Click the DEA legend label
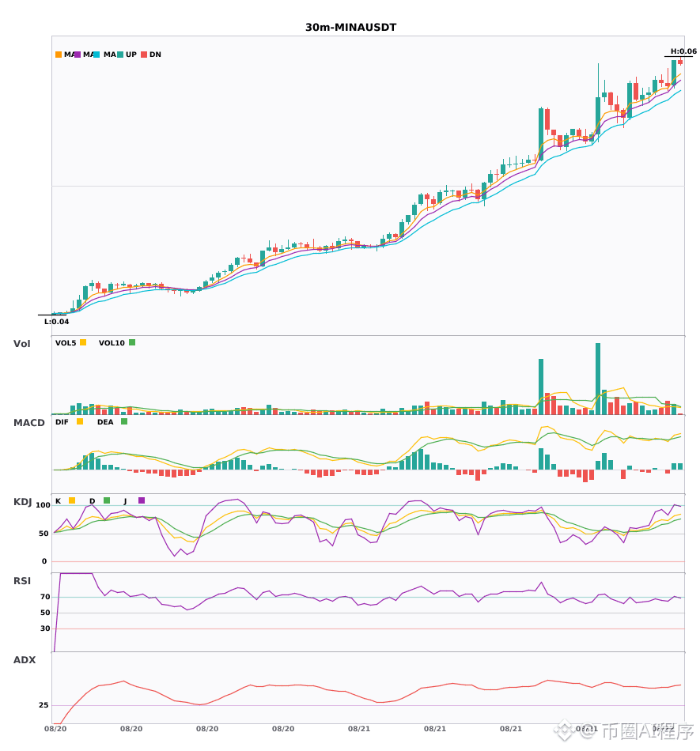Image resolution: width=700 pixels, height=751 pixels. pyautogui.click(x=105, y=422)
